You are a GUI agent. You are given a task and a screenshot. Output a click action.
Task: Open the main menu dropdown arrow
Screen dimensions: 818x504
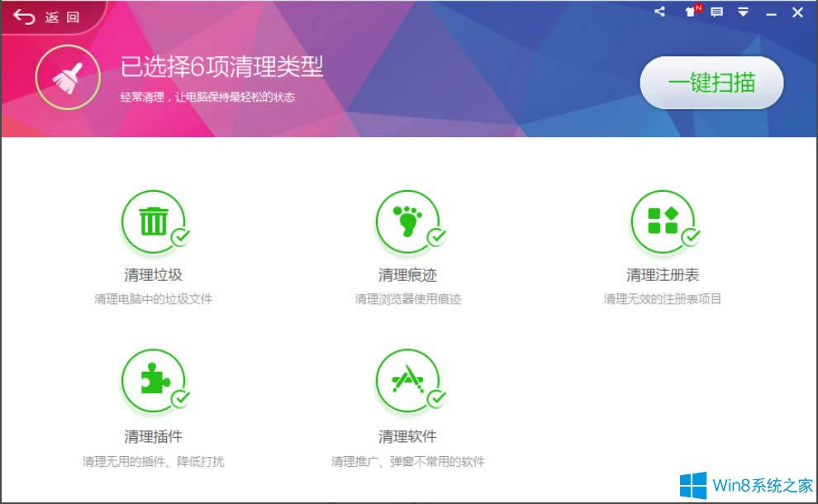click(x=743, y=12)
